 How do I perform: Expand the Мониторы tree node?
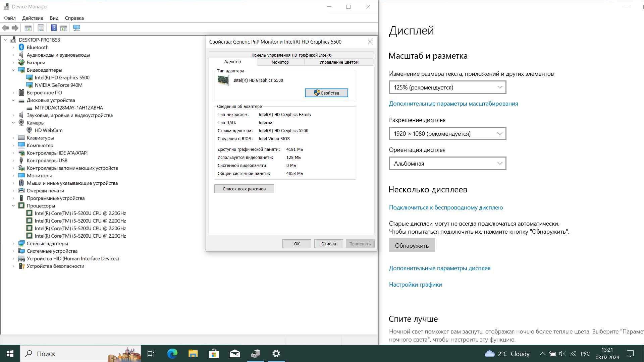pos(13,176)
